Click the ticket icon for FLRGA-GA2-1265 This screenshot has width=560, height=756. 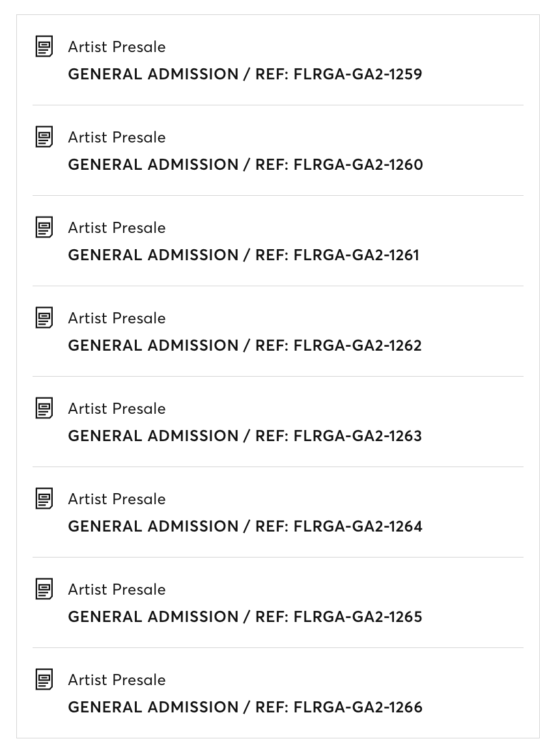pos(44,589)
